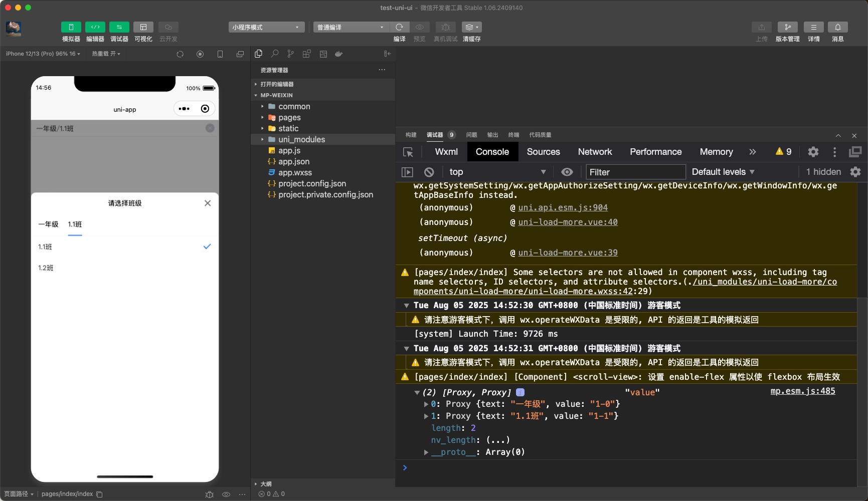
Task: Open the app.json file
Action: (x=323, y=161)
